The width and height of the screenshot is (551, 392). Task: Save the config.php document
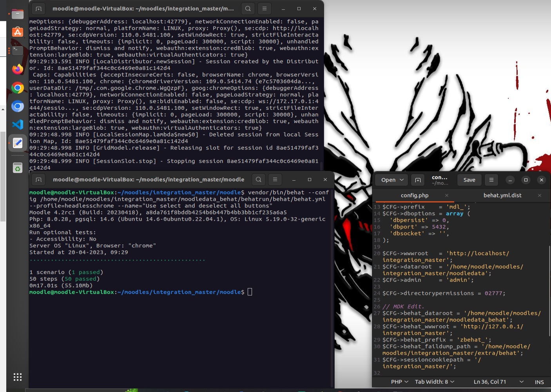point(469,180)
